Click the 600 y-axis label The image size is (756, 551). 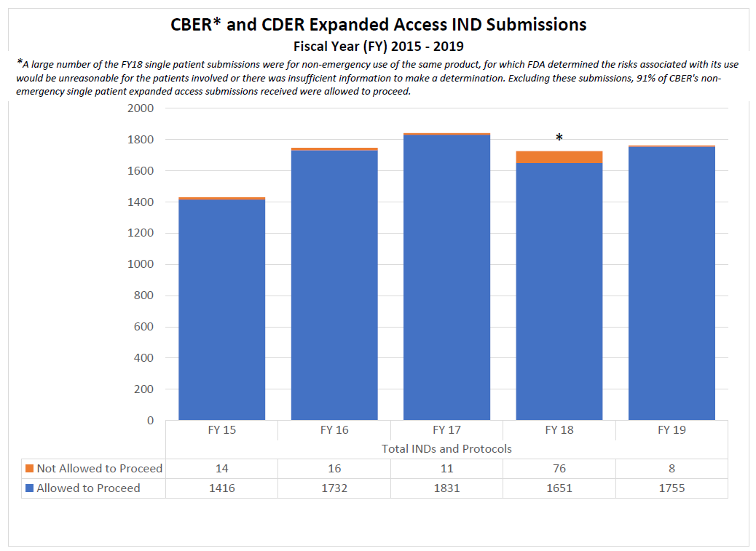143,327
